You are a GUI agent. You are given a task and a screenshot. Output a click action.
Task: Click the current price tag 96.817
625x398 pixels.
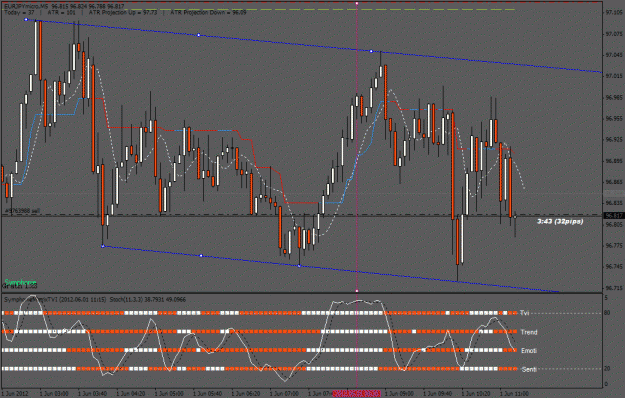pos(613,216)
